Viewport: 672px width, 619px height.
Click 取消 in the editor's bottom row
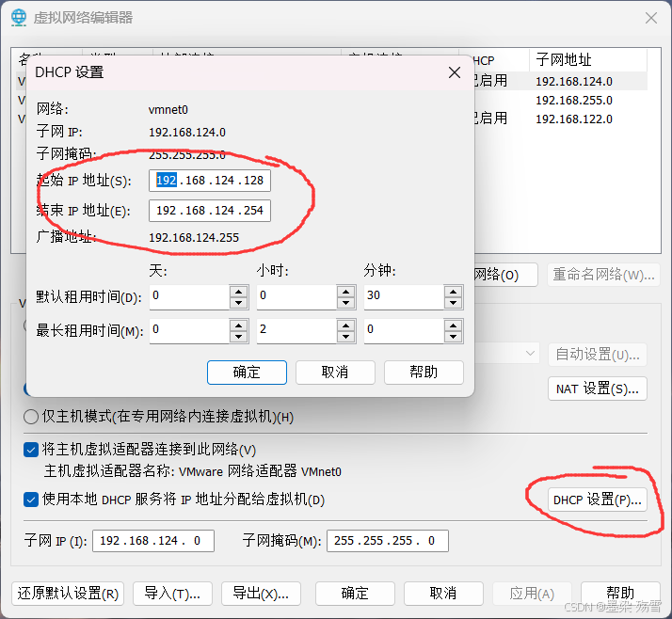[443, 594]
